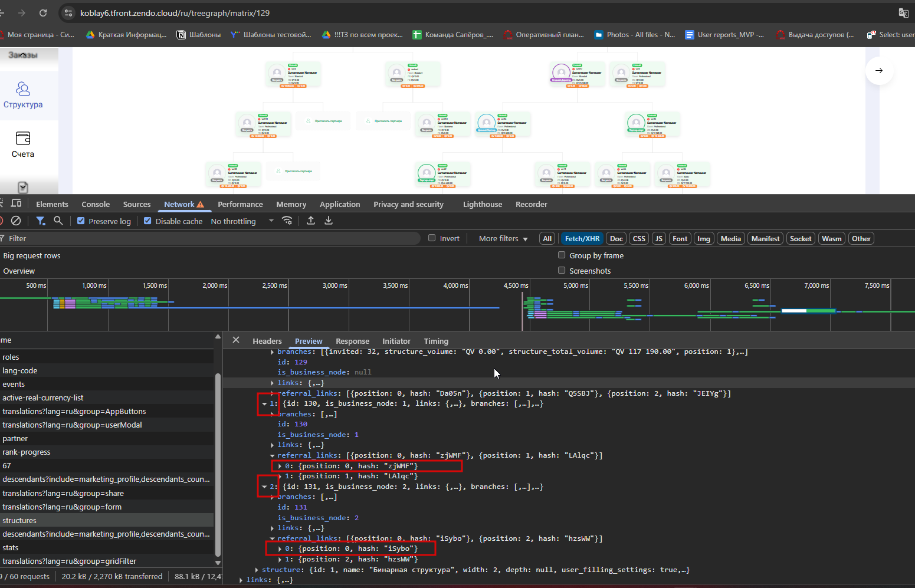Open the Структура sidebar icon
The height and width of the screenshot is (588, 915).
coord(23,89)
